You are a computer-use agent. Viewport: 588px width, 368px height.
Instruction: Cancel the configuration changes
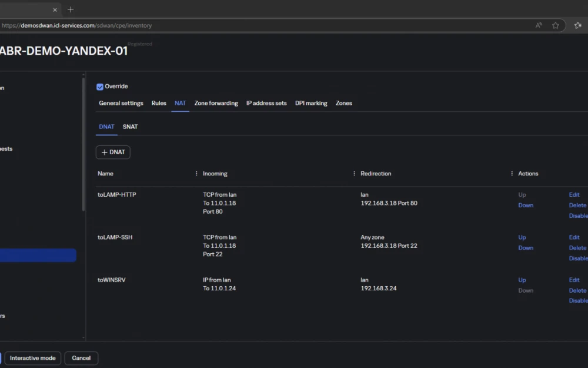(x=81, y=358)
